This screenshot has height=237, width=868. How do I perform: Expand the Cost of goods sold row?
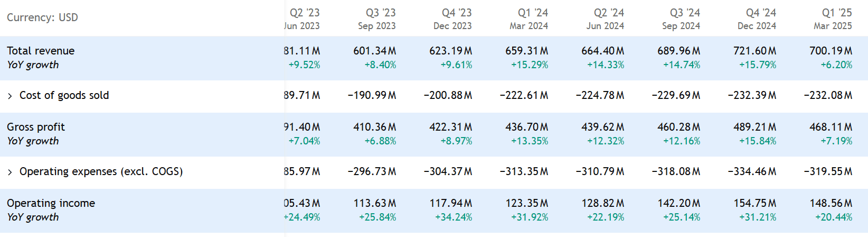pyautogui.click(x=10, y=96)
